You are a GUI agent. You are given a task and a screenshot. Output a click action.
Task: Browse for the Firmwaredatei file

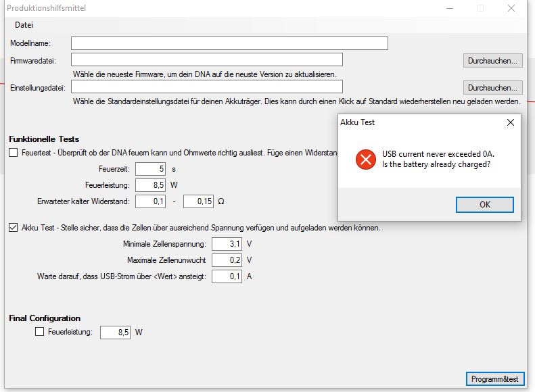494,61
